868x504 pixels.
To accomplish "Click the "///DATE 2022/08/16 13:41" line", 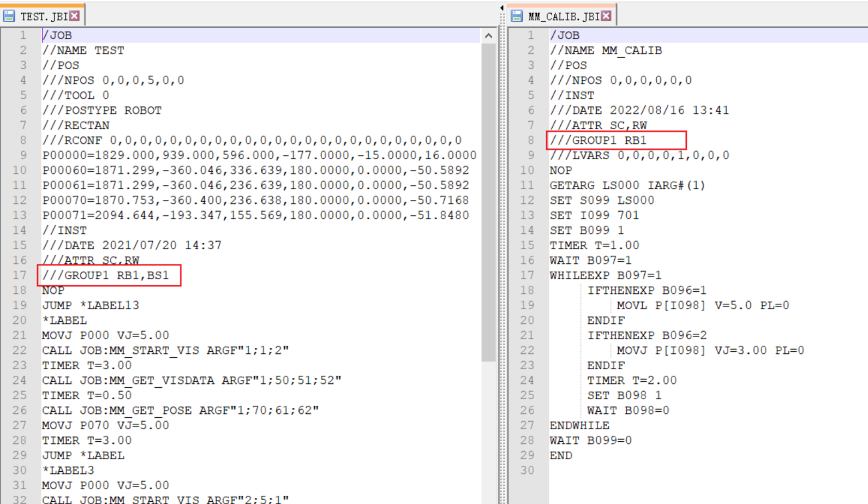I will (x=639, y=111).
